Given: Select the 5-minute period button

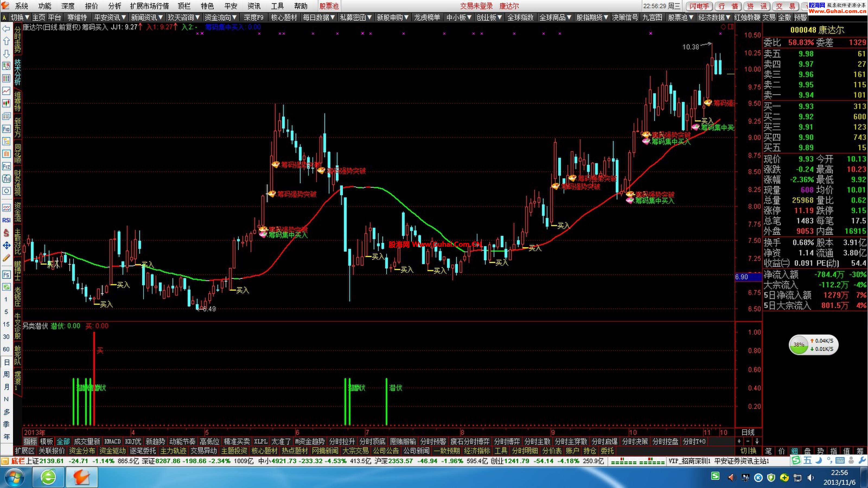Looking at the screenshot, I should 6,312.
